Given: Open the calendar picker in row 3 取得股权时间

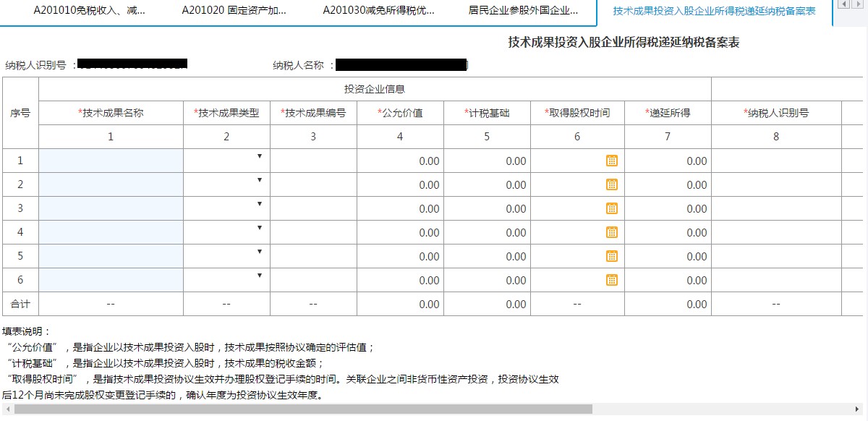Looking at the screenshot, I should [x=611, y=208].
